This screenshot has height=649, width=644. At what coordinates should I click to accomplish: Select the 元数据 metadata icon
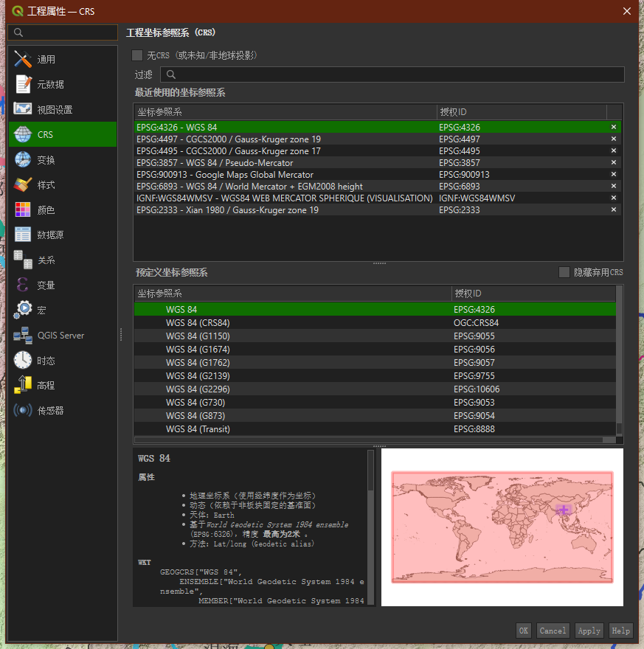[23, 85]
